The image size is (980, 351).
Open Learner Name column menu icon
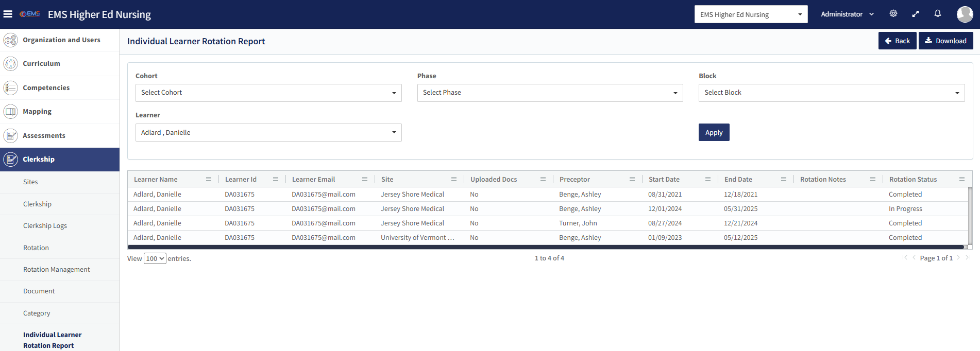[x=209, y=179]
